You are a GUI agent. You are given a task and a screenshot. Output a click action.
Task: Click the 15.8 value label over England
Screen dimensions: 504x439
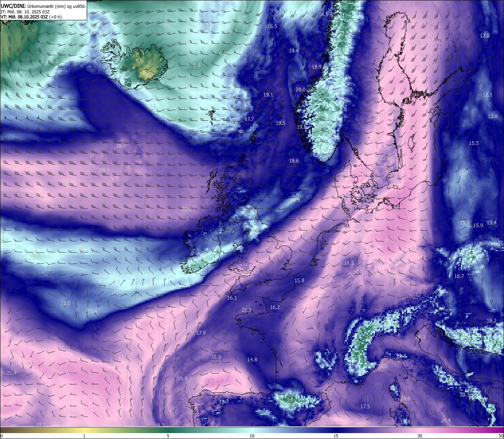click(x=299, y=280)
